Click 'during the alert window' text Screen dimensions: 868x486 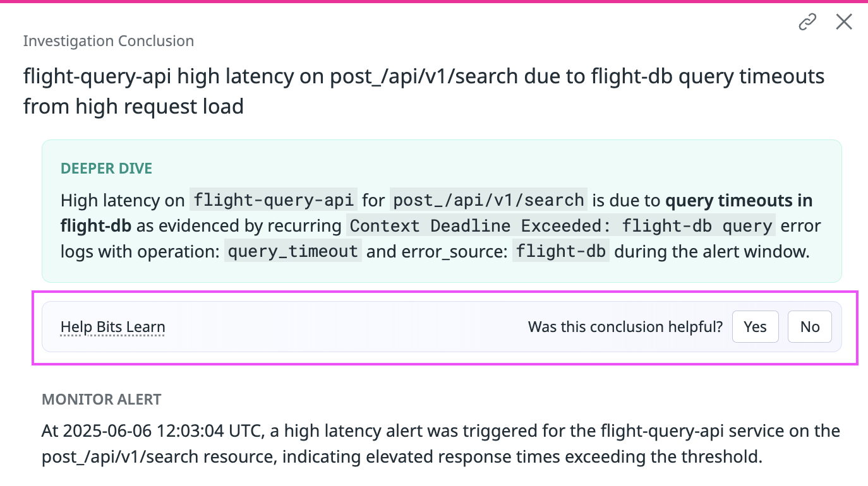[711, 252]
